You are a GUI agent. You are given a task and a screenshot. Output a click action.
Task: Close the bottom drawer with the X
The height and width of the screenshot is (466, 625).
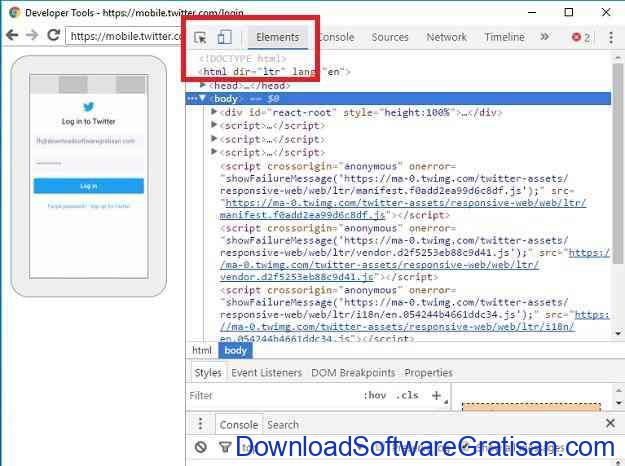pos(610,423)
